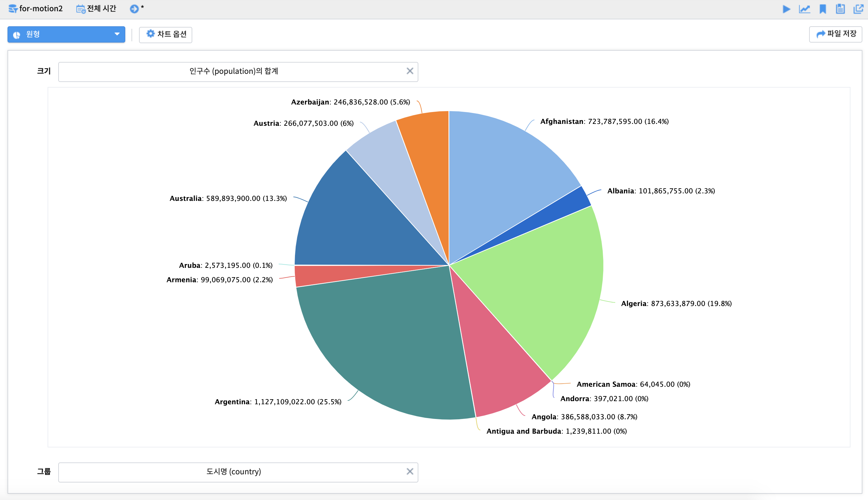Click the Azerbaijan: 246,836,528.00 label
The image size is (868, 500).
point(350,102)
